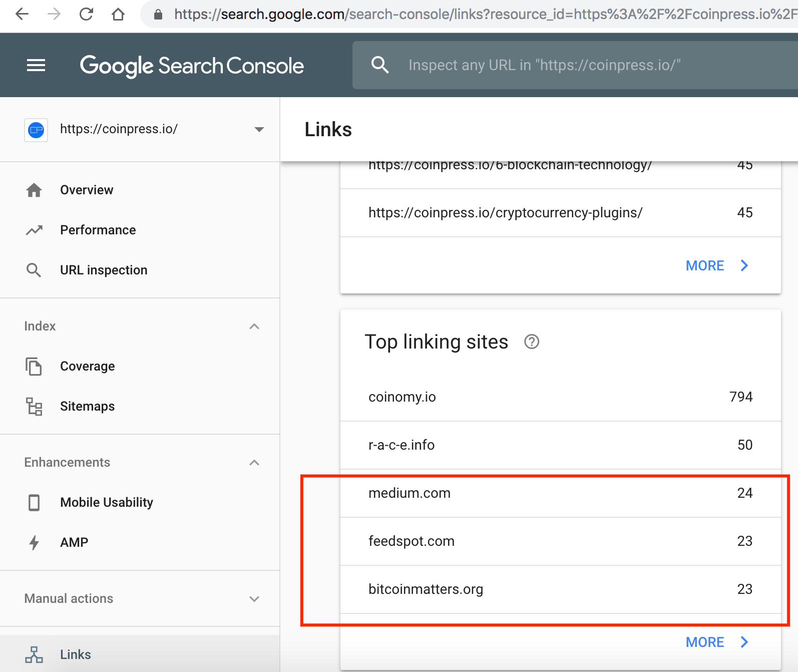Click the Mobile Usability phone icon
Viewport: 798px width, 672px height.
click(34, 502)
